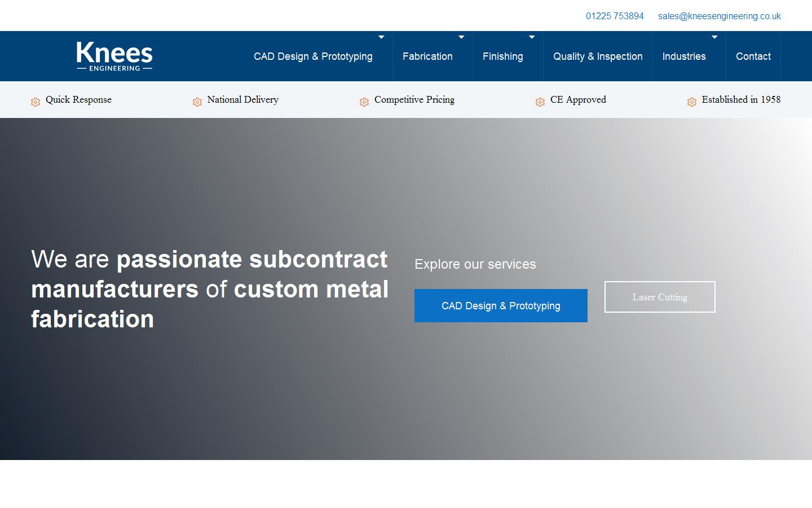Open the Finishing nav item
The width and height of the screenshot is (812, 508).
(503, 56)
